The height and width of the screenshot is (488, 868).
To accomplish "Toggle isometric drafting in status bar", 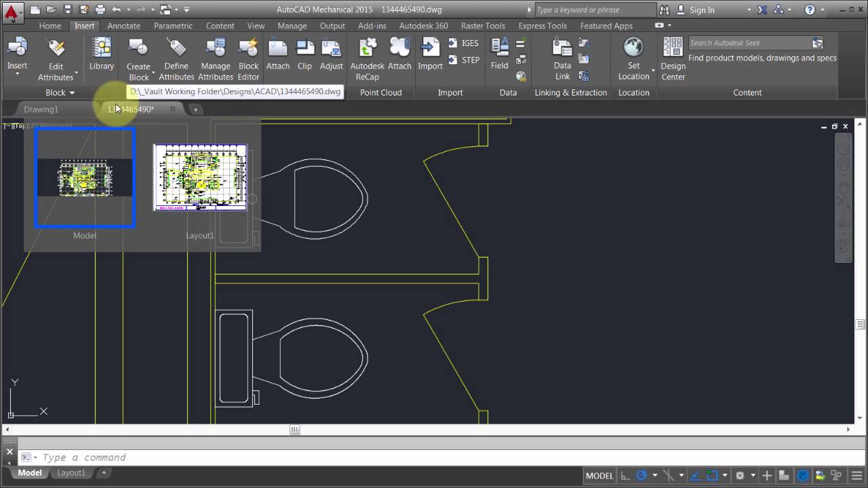I will (x=668, y=476).
